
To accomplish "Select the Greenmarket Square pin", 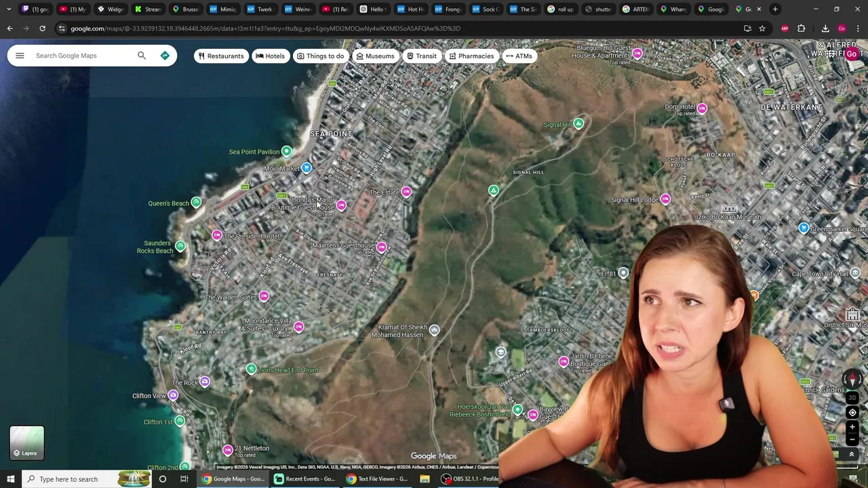I will (804, 228).
